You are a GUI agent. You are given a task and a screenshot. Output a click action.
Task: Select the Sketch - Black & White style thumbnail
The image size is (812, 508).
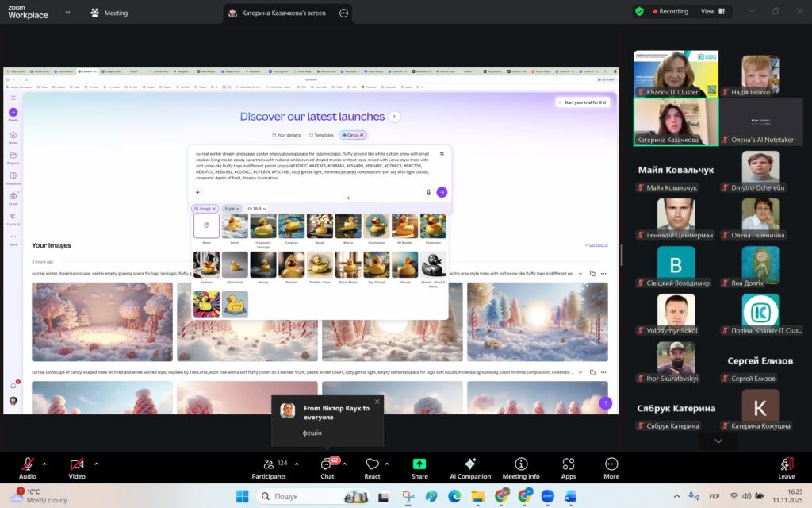434,266
